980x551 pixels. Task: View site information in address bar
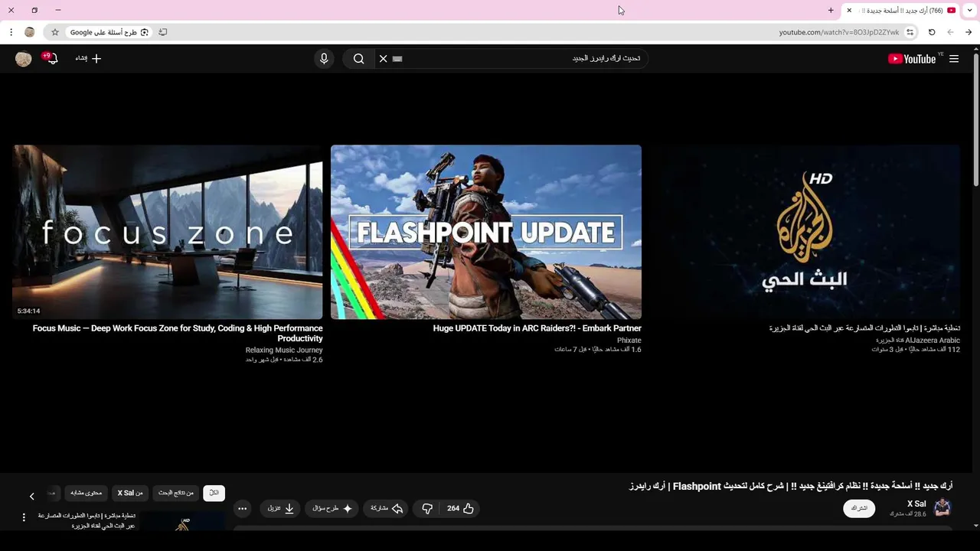[910, 32]
